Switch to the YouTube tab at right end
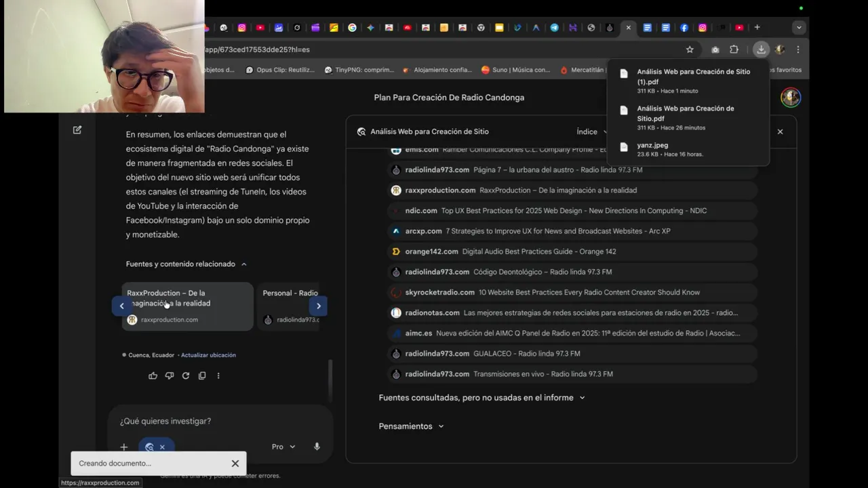Viewport: 868px width, 488px height. point(739,28)
